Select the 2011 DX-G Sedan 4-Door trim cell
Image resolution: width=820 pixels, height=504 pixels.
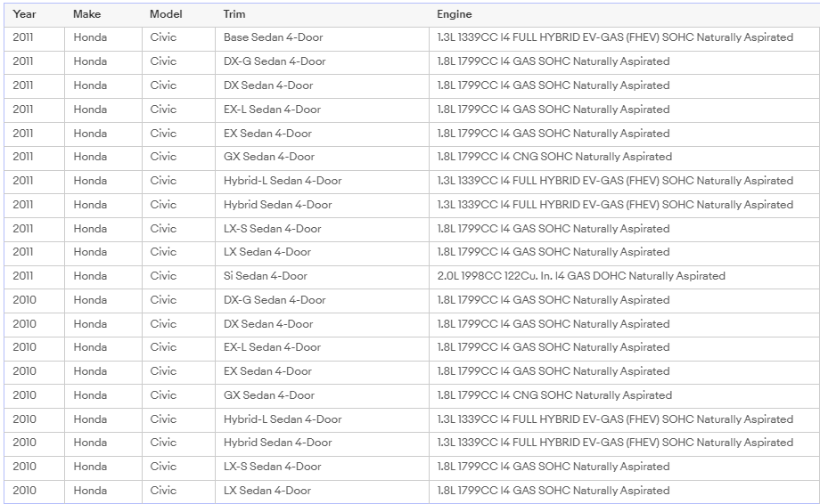[275, 61]
